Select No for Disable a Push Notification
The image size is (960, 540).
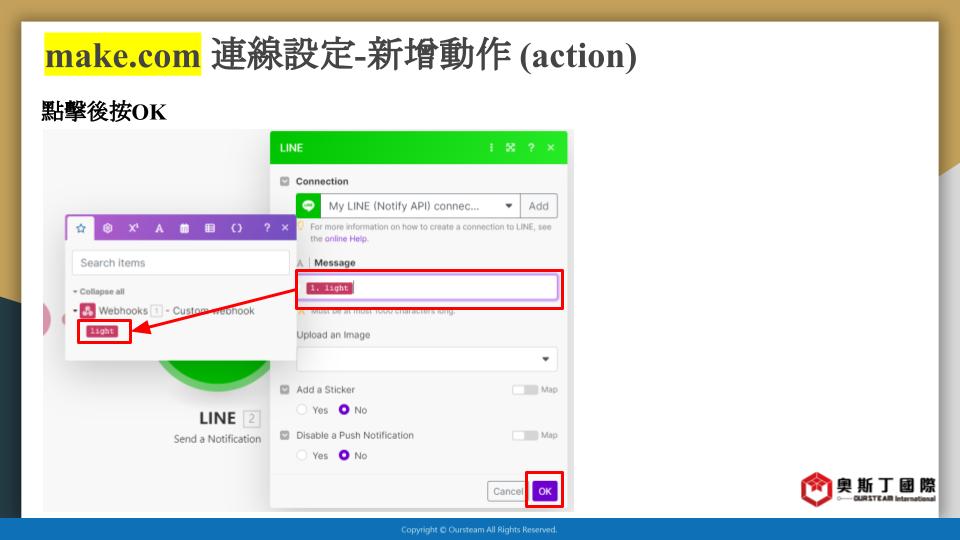click(x=344, y=455)
